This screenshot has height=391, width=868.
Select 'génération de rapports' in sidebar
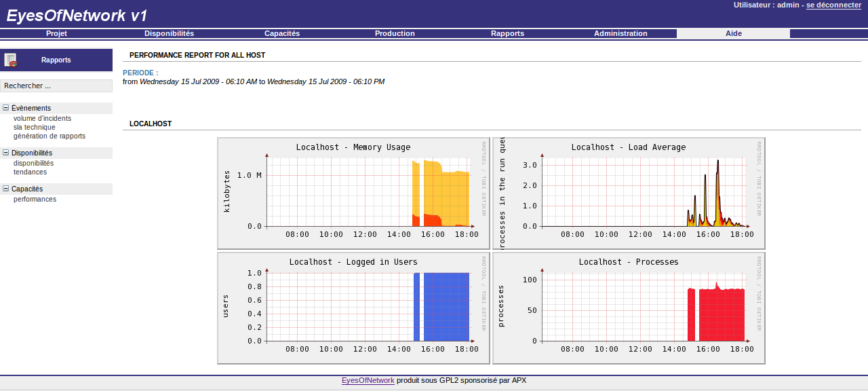click(50, 136)
